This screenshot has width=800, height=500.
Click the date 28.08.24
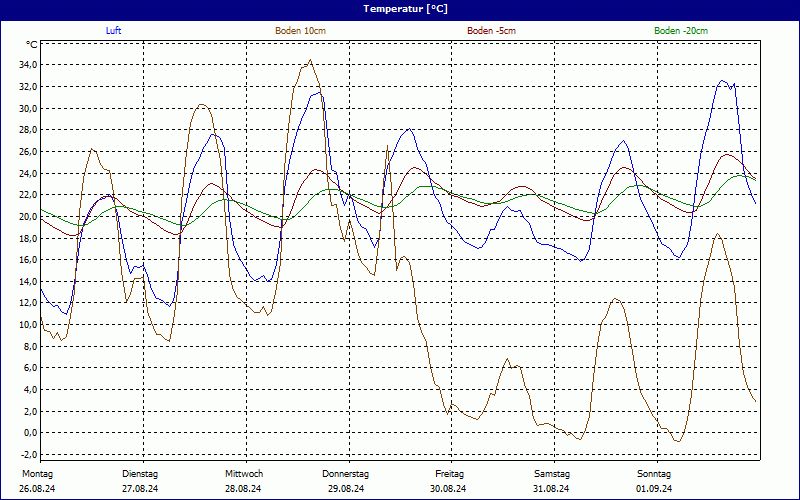[x=243, y=489]
